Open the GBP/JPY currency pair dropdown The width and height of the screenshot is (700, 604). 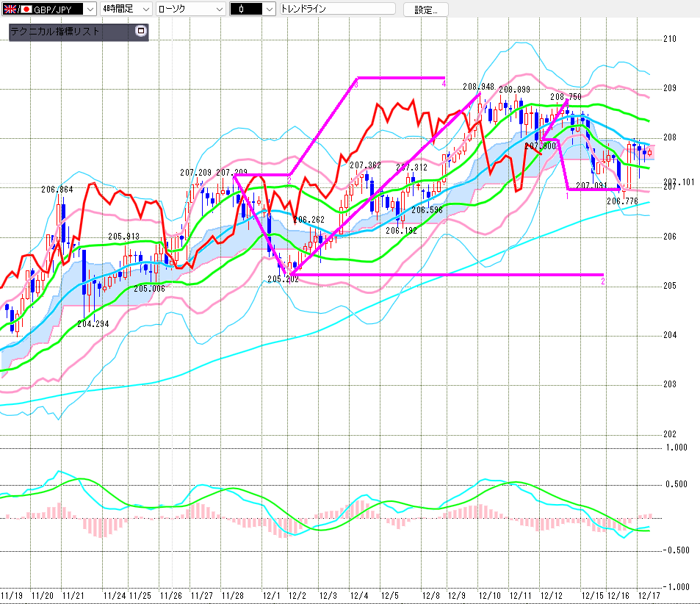coord(89,10)
